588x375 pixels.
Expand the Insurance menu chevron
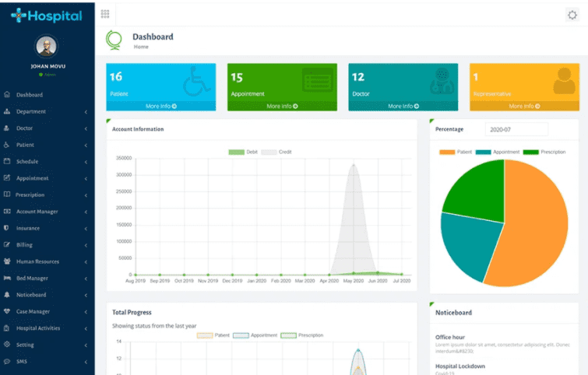pyautogui.click(x=86, y=229)
